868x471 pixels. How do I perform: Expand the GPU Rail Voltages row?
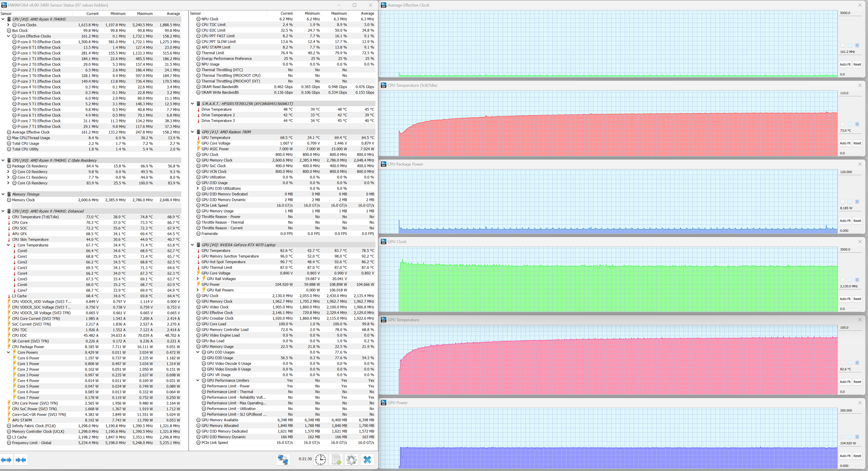pos(198,279)
